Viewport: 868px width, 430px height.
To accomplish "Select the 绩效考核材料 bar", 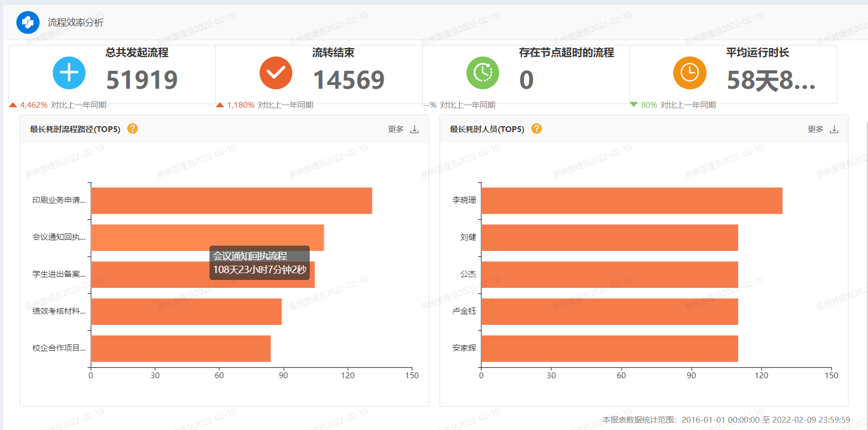I will [x=186, y=312].
